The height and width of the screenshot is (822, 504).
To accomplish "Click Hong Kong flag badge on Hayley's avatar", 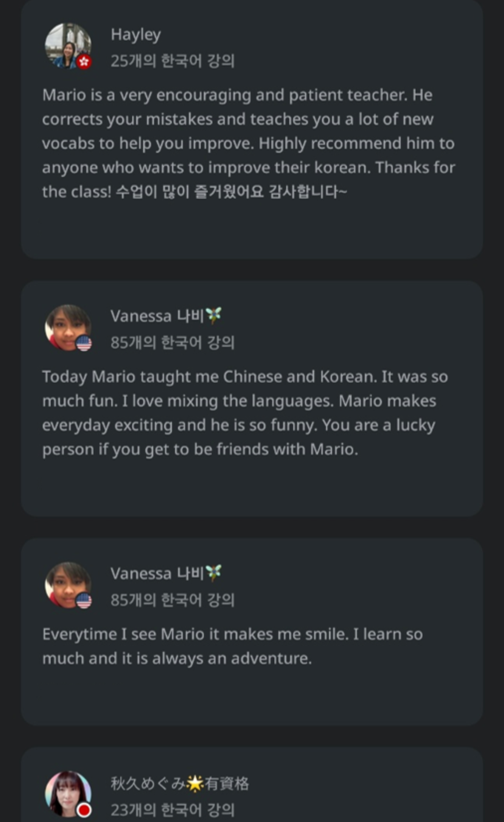I will (x=84, y=62).
